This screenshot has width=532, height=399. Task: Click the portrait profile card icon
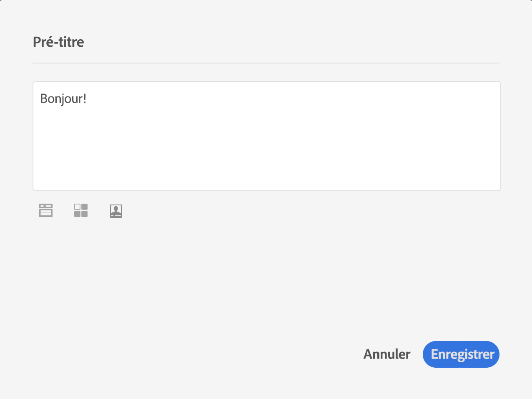pos(116,211)
